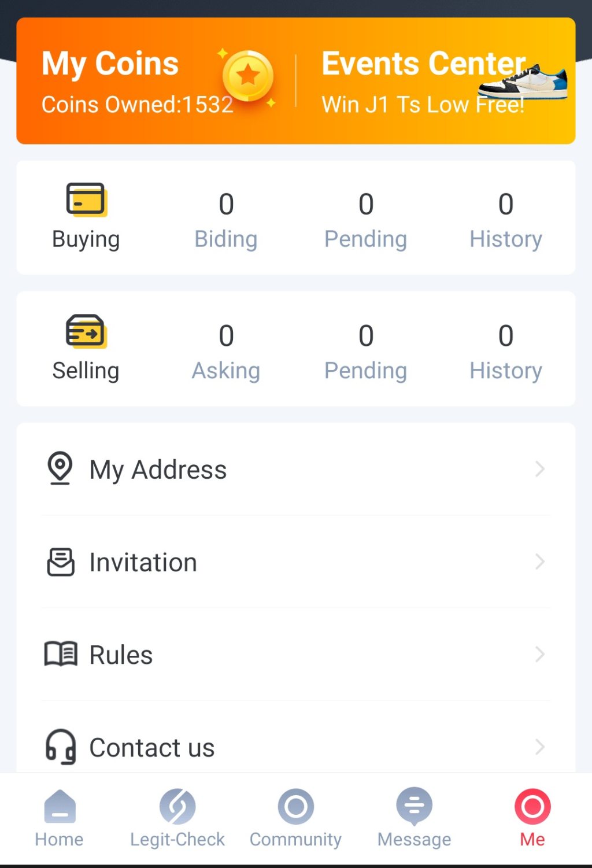Open the Legit-Check tab
The image size is (592, 868).
[177, 817]
